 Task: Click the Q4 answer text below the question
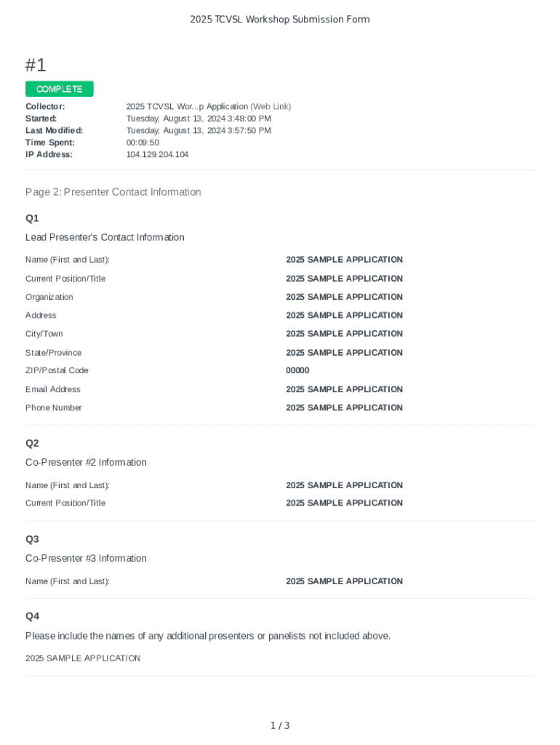(83, 658)
